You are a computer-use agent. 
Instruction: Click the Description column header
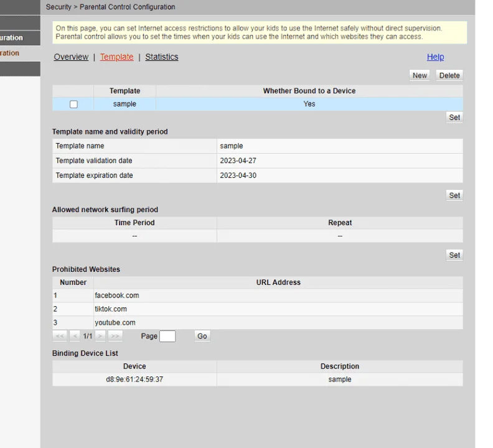tap(340, 366)
